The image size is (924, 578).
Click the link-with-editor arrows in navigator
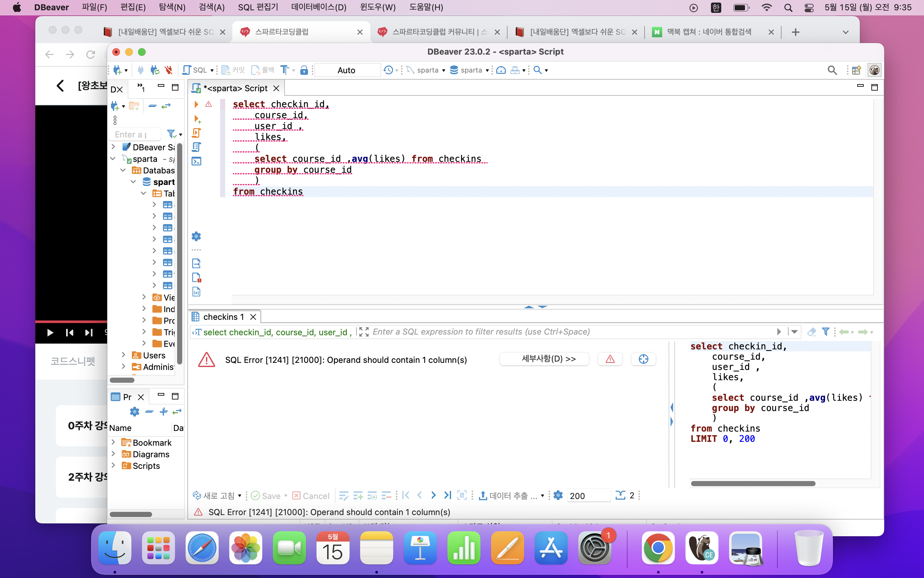[166, 106]
